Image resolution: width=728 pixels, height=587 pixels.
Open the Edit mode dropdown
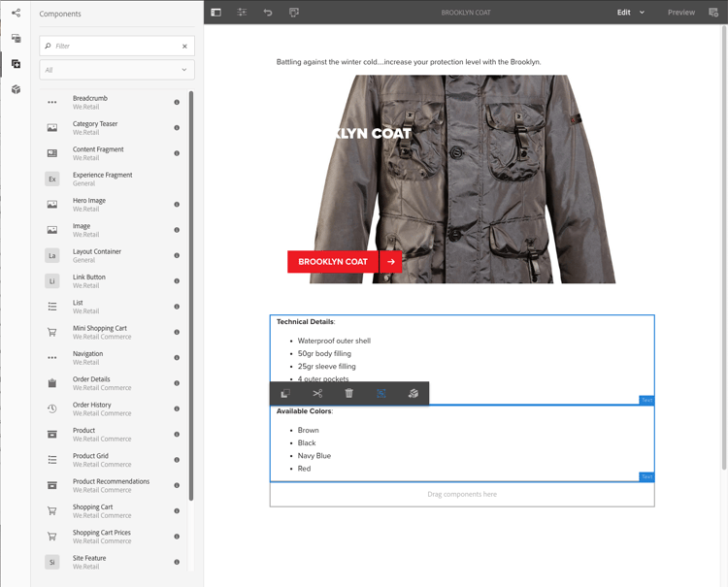[631, 12]
